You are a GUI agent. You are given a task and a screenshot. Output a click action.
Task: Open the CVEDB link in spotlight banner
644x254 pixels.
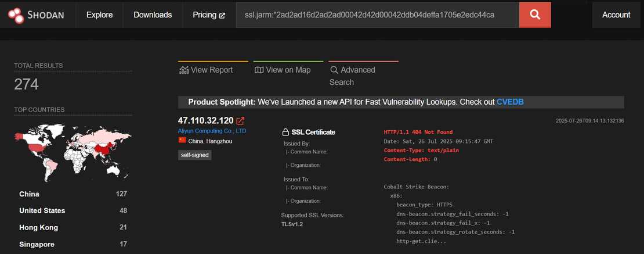point(511,102)
